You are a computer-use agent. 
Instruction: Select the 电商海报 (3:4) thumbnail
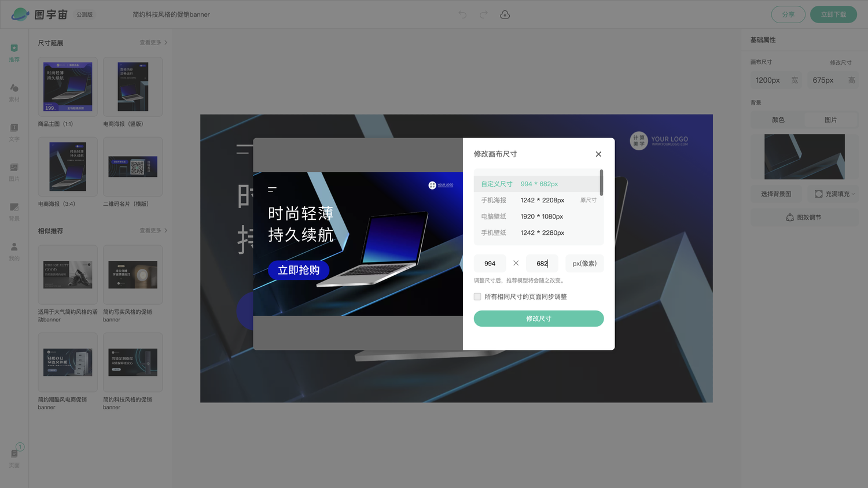tap(68, 167)
